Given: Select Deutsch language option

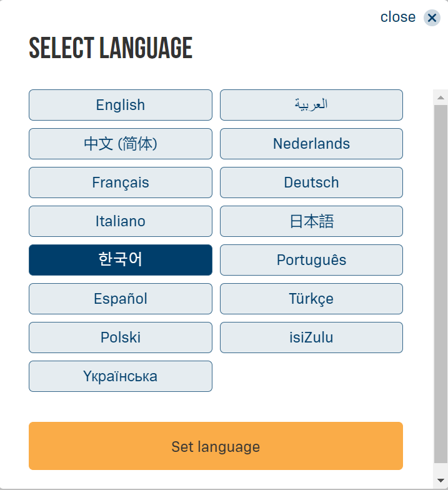Looking at the screenshot, I should (x=311, y=182).
